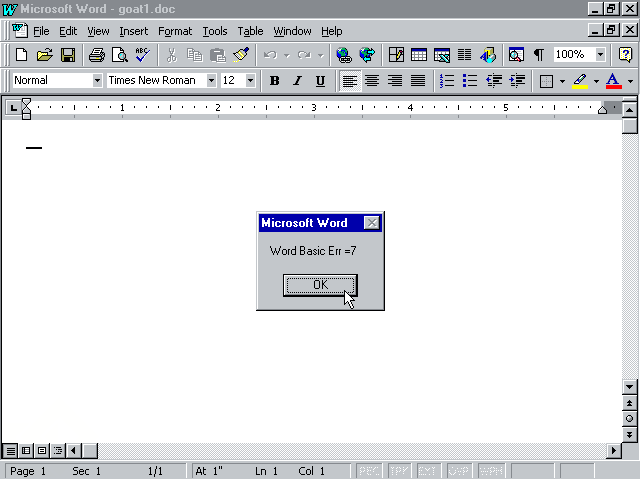Open the Drawing toolbar icon

click(x=488, y=55)
